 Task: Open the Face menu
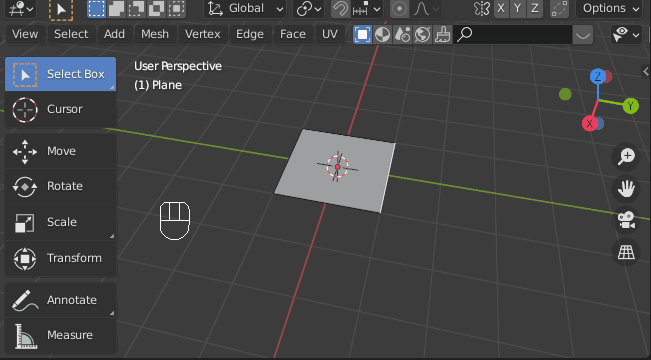tap(293, 34)
